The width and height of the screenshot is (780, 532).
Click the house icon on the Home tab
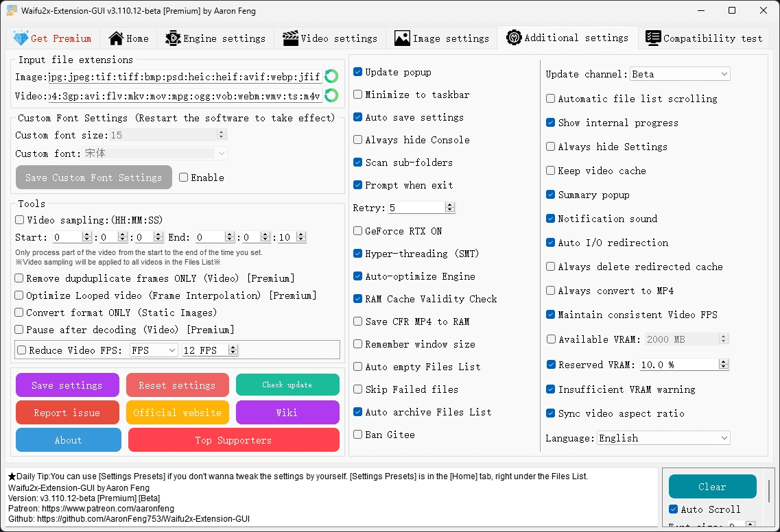pyautogui.click(x=116, y=38)
